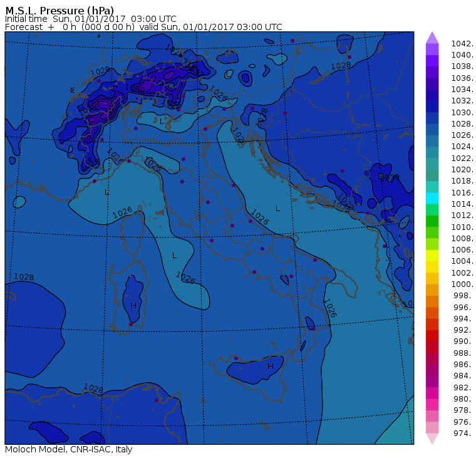The height and width of the screenshot is (458, 476).
Task: Click the cyan swatch in the pressure legend
Action: 432,198
